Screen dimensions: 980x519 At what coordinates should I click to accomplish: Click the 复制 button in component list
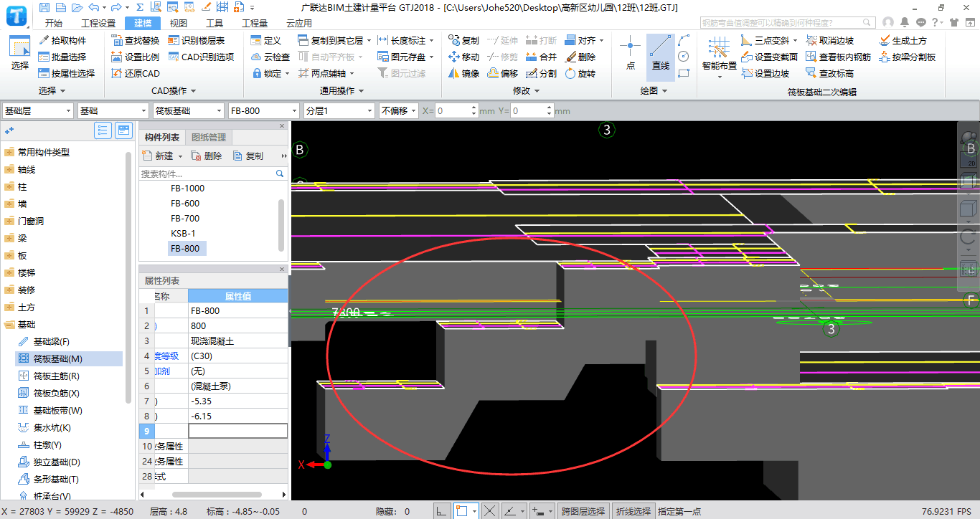pos(248,156)
